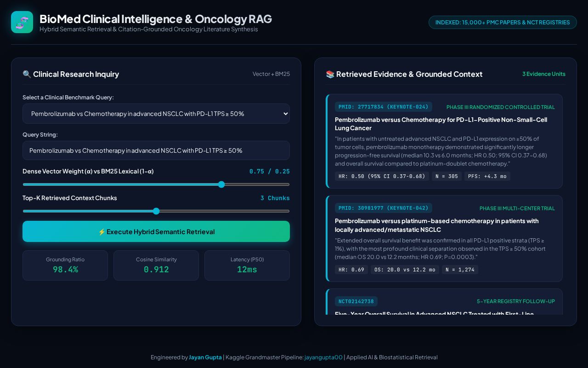Click Phase III Randomized Controlled Trial label
This screenshot has height=368, width=588.
click(x=501, y=107)
